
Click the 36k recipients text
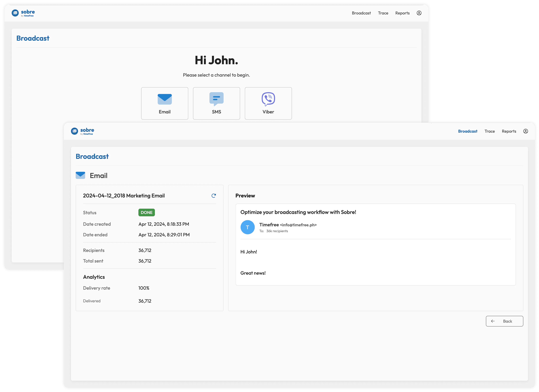tap(277, 231)
